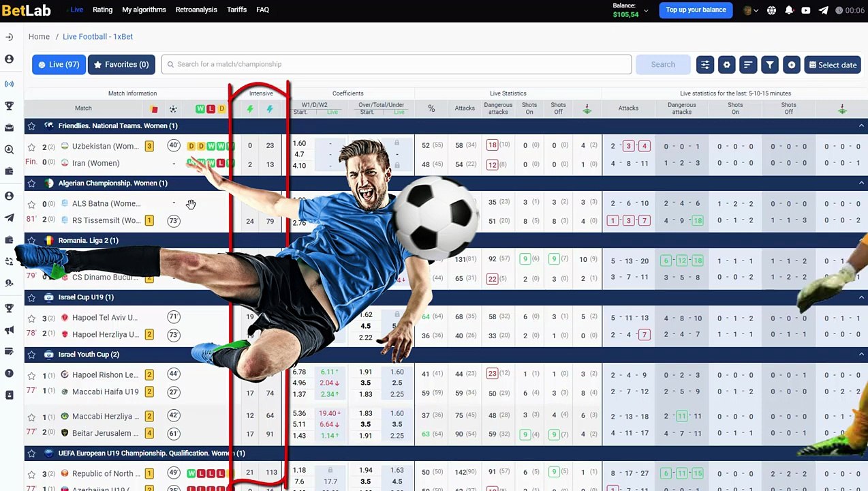Image resolution: width=868 pixels, height=491 pixels.
Task: Go to My algorithms
Action: [x=144, y=10]
